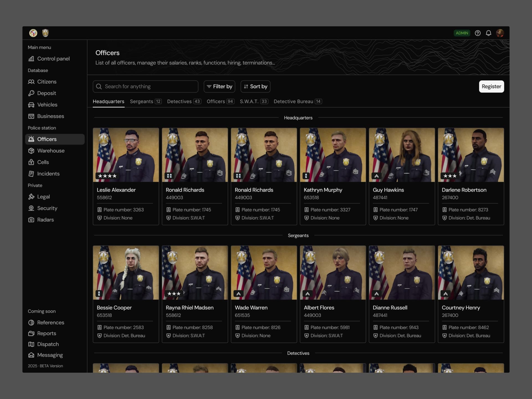Viewport: 532px width, 399px height.
Task: Open the user avatar profile menu
Action: point(500,33)
